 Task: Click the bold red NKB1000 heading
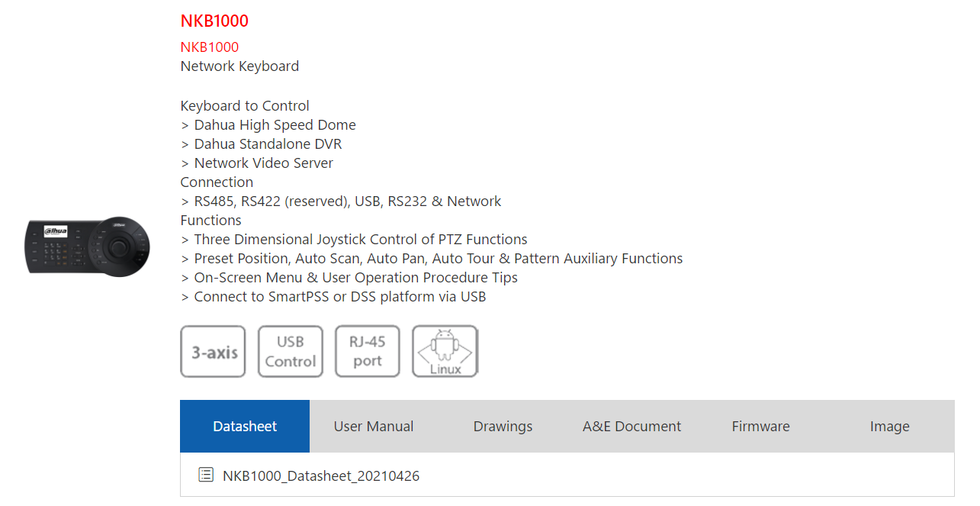(x=214, y=21)
